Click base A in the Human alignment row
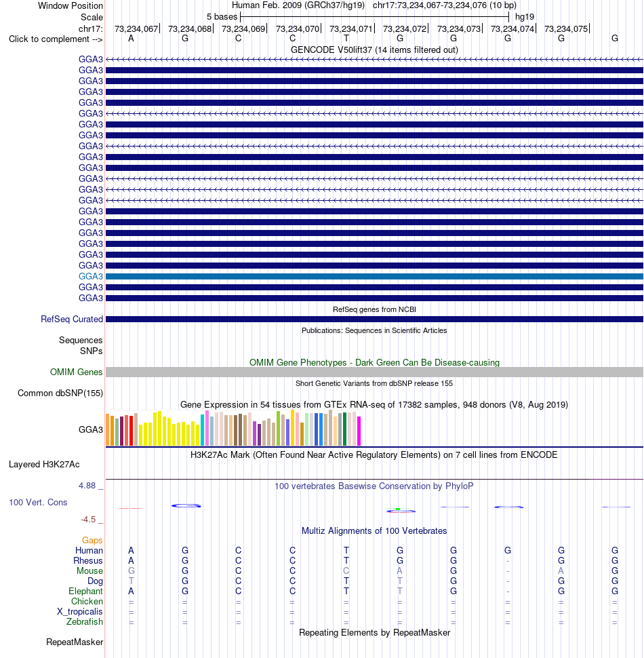Screen dimensions: 644x658 pyautogui.click(x=132, y=550)
